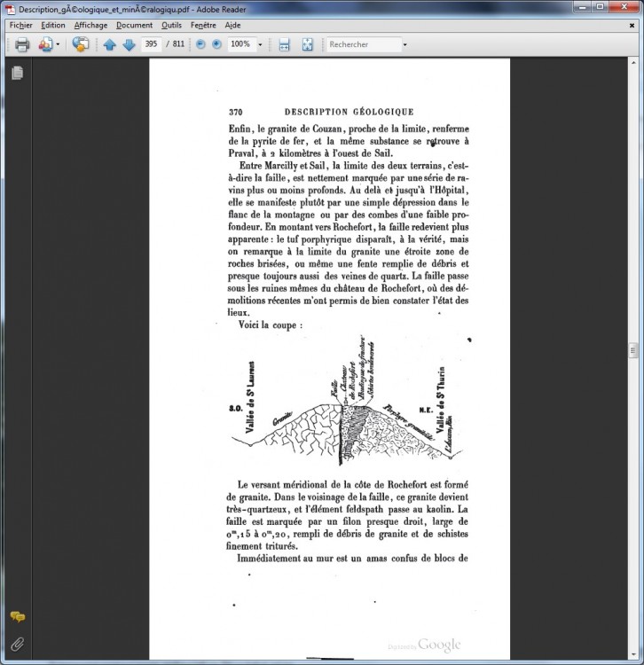Zoom in with the plus button

(x=216, y=44)
